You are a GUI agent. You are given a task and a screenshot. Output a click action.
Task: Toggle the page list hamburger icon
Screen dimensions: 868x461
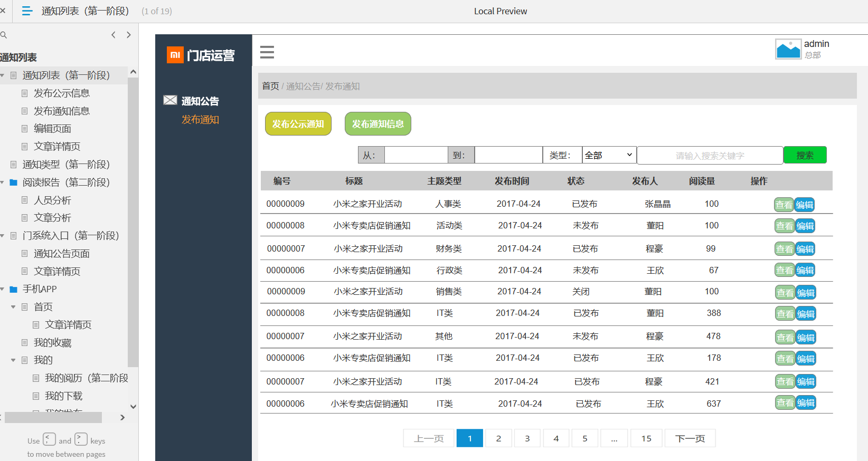27,11
